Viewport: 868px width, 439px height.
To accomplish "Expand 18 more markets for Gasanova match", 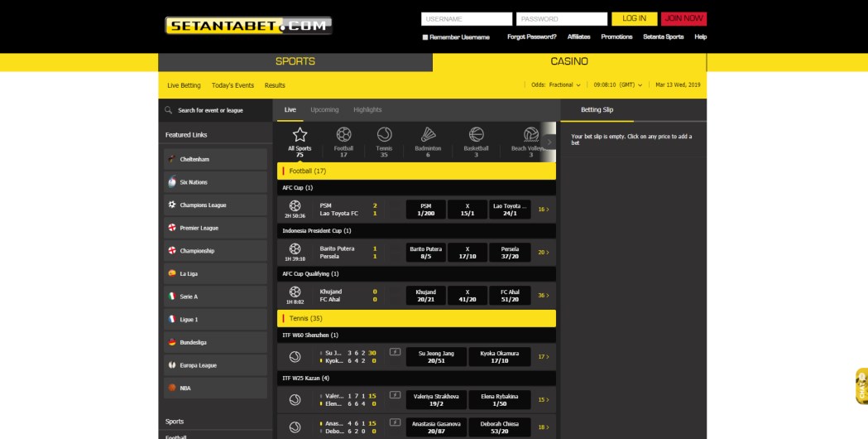I will pyautogui.click(x=544, y=427).
